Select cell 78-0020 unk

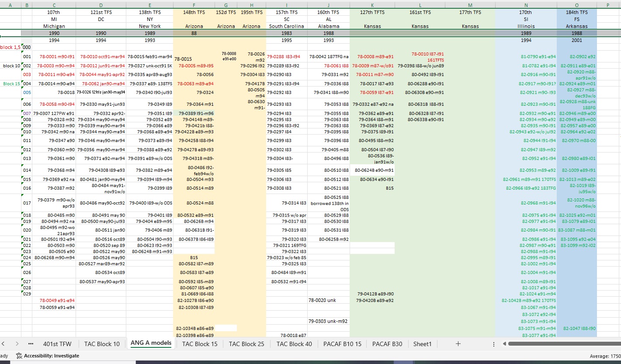[329, 301]
